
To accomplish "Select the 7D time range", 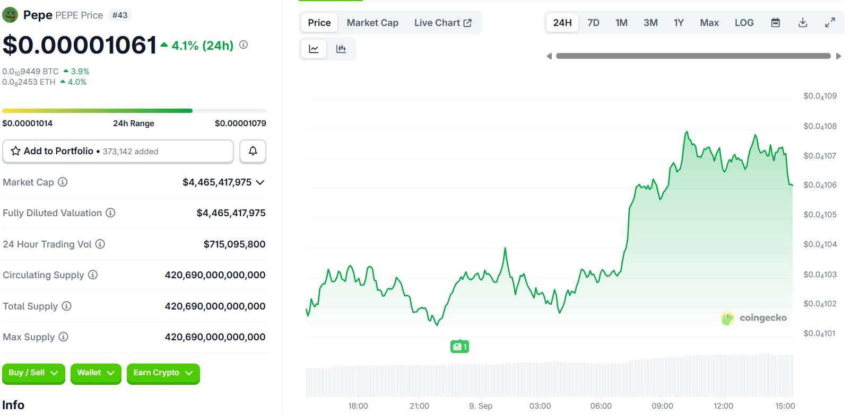I will (593, 23).
